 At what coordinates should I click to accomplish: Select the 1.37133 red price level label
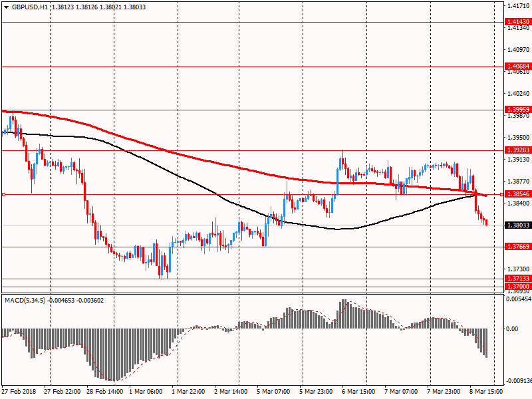pyautogui.click(x=518, y=279)
